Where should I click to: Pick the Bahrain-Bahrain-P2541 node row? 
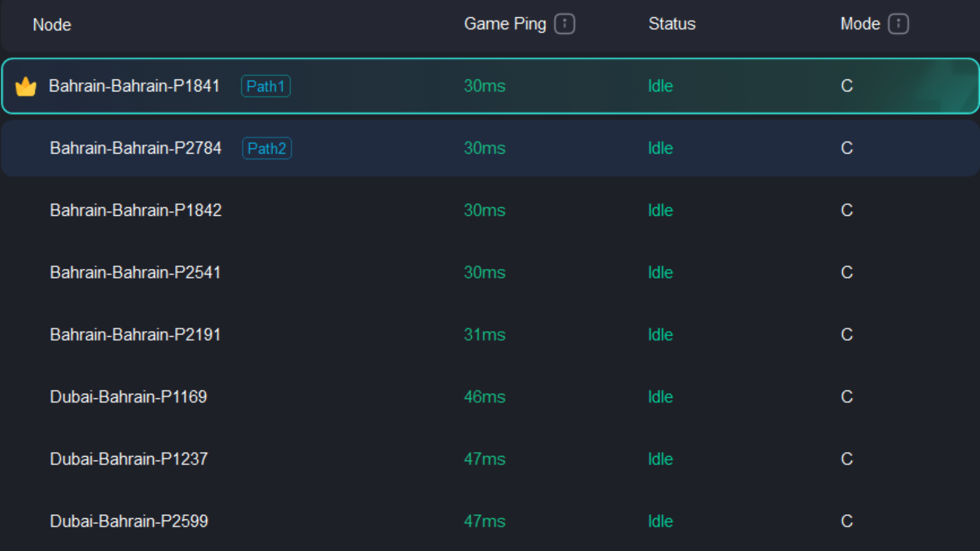[x=135, y=272]
